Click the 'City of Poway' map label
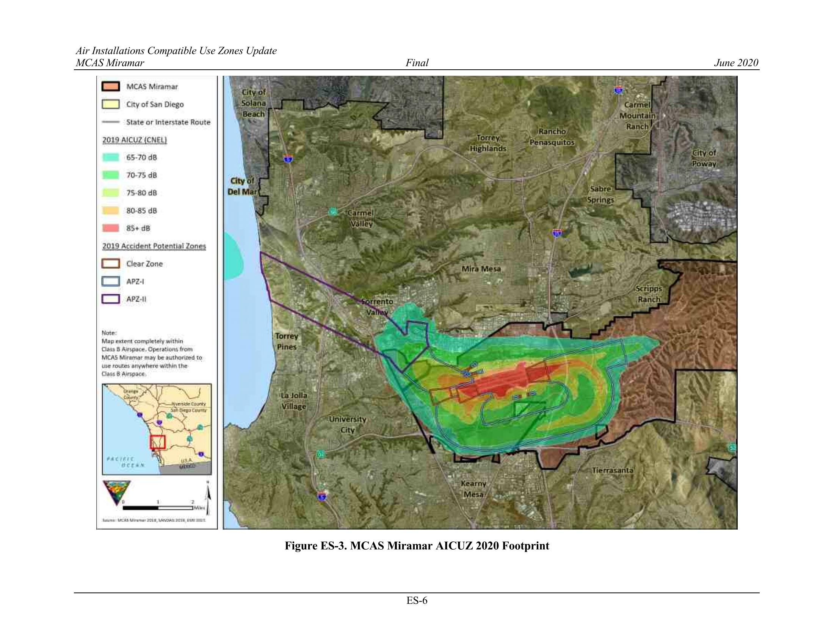The height and width of the screenshot is (644, 834). pyautogui.click(x=704, y=158)
